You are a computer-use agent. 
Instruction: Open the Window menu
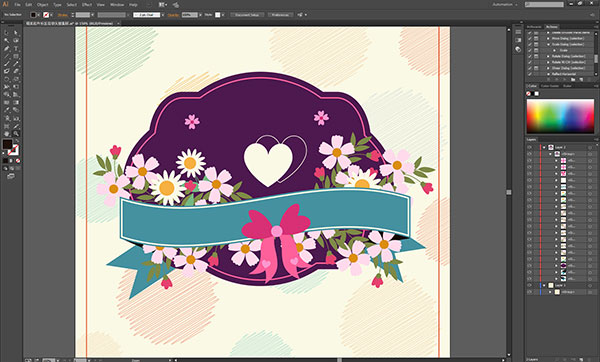(117, 5)
